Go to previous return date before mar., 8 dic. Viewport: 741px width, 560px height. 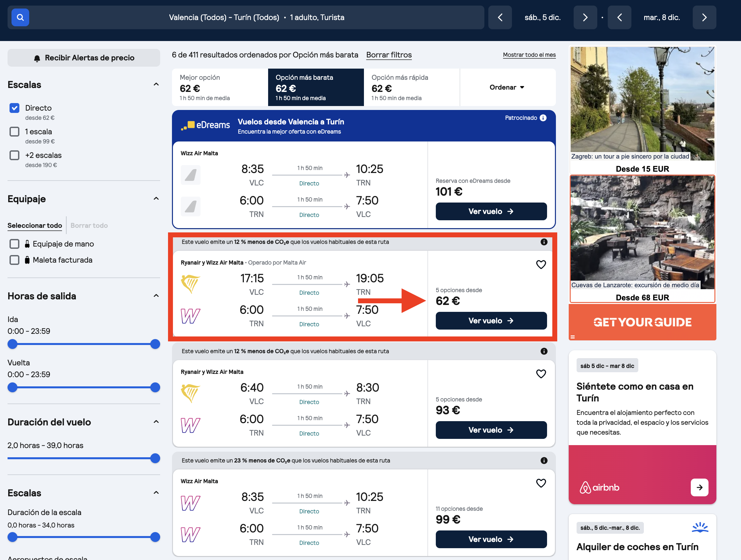(x=619, y=17)
